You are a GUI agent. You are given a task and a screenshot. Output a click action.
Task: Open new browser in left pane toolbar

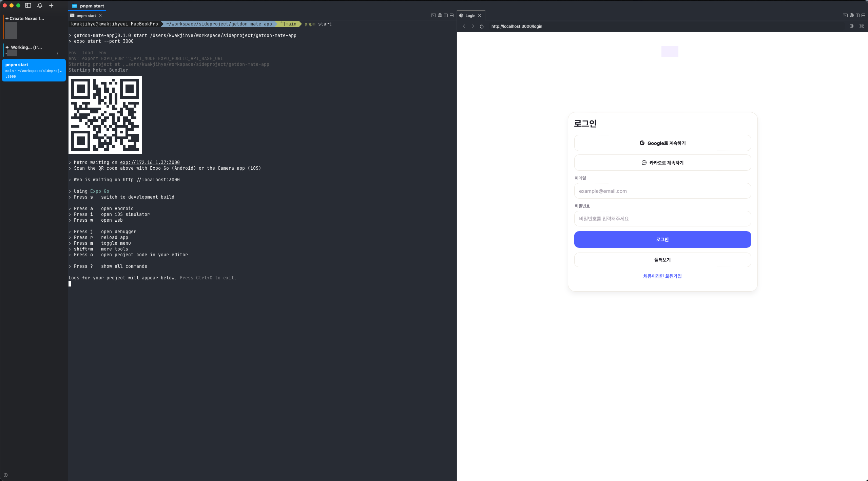click(440, 16)
